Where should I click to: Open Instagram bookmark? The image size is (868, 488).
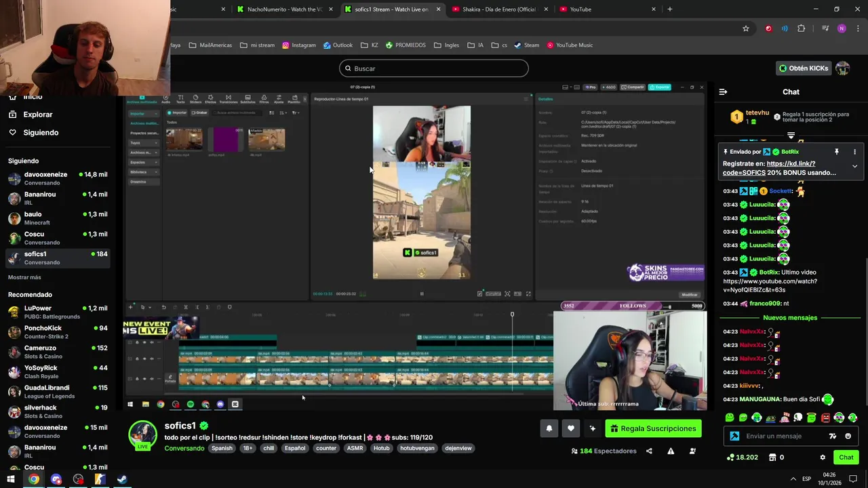click(299, 45)
